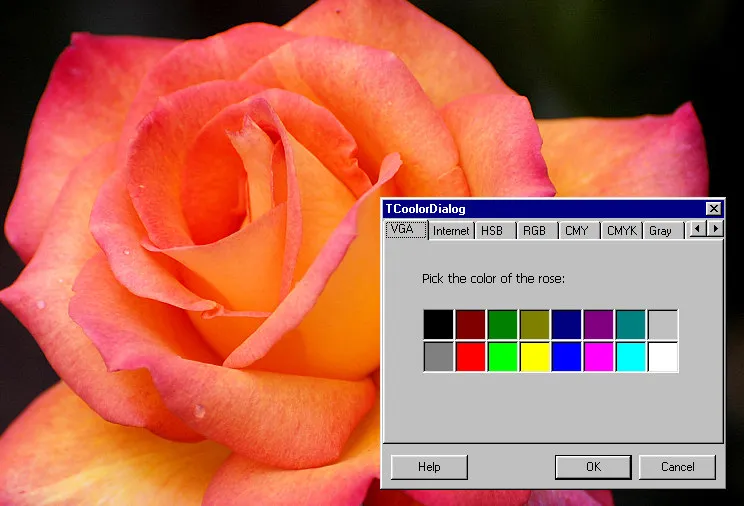Select the bright red swatch
The width and height of the screenshot is (744, 506).
pos(470,357)
